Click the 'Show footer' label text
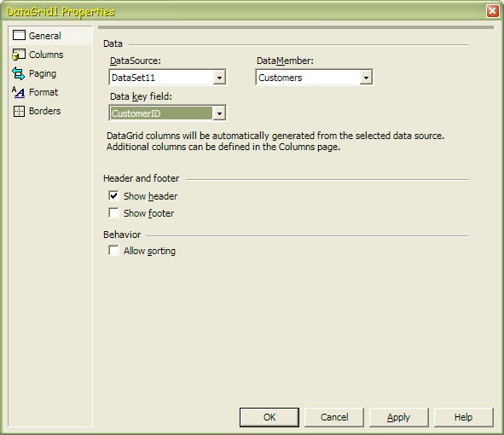The height and width of the screenshot is (435, 504). 149,213
